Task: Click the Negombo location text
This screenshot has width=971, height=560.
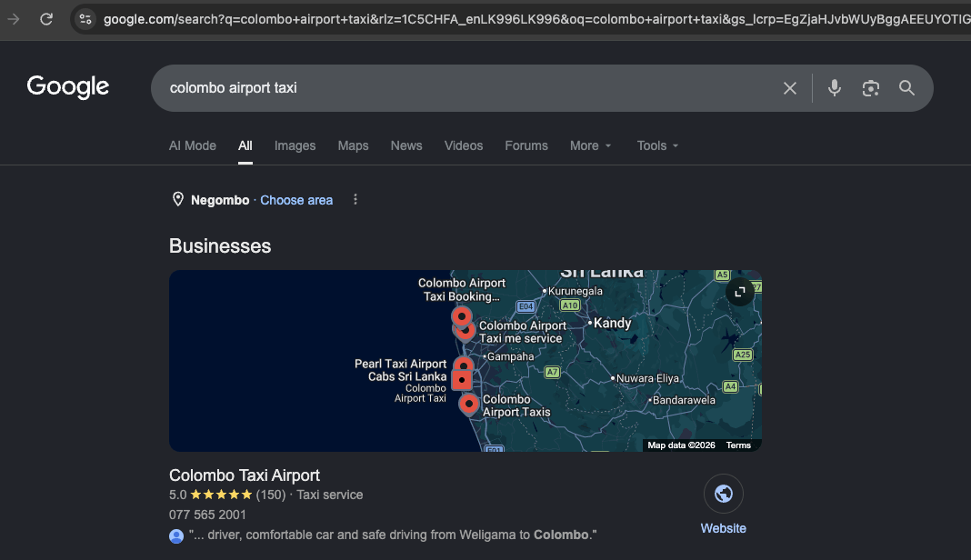Action: [x=220, y=200]
